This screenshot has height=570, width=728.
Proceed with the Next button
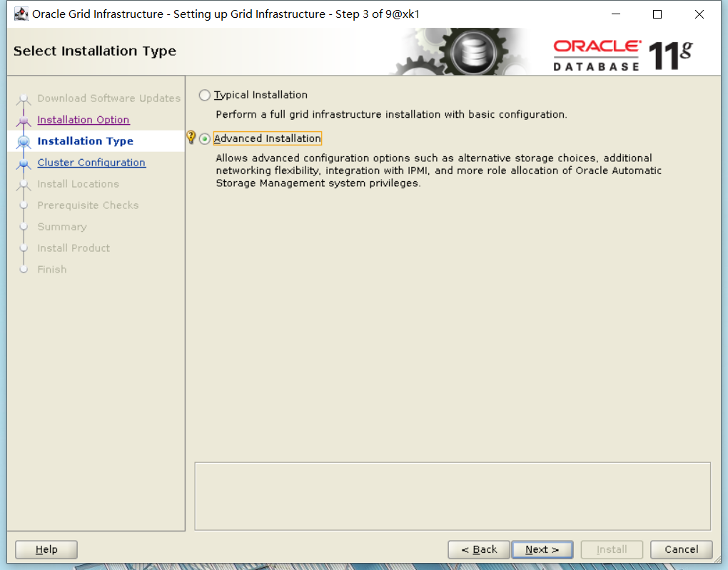(542, 549)
